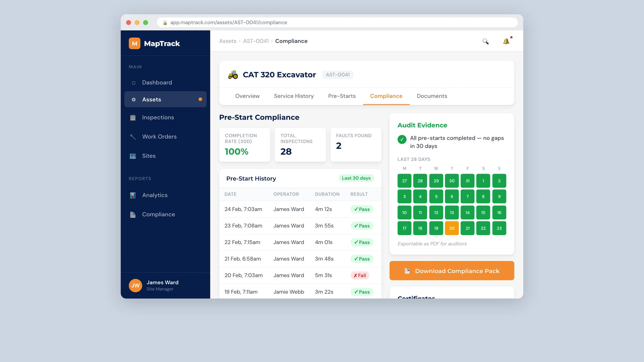Click the '19 Feb, 7:11am' row date
Image resolution: width=644 pixels, height=362 pixels.
pos(241,292)
